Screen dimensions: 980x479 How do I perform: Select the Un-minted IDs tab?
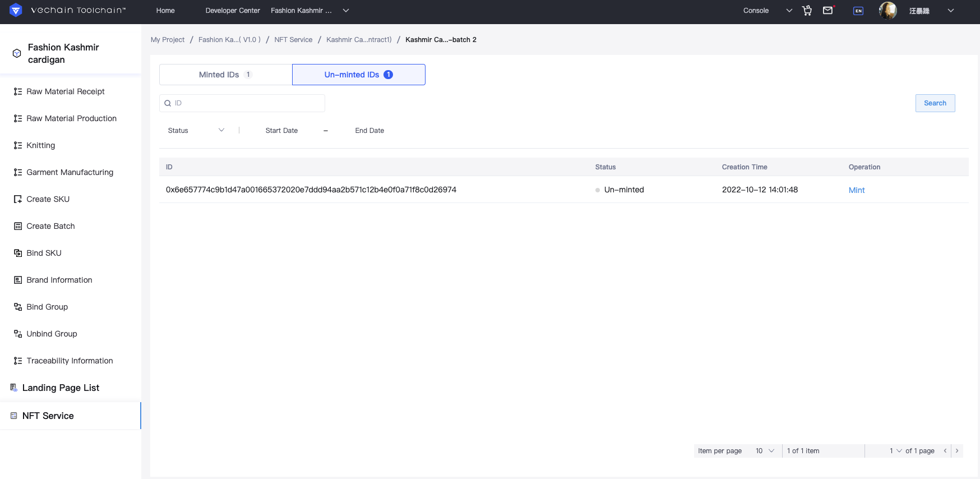[359, 75]
